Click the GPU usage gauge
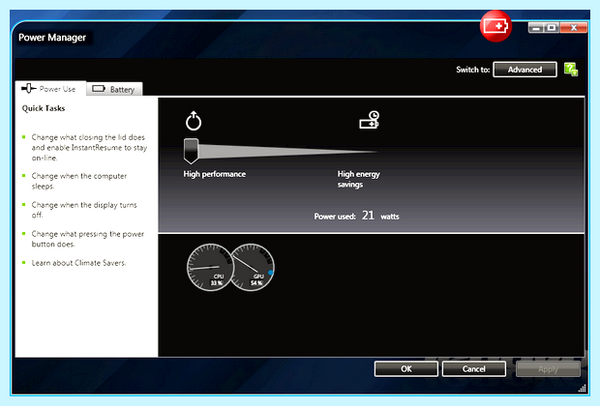This screenshot has height=406, width=600. (253, 267)
